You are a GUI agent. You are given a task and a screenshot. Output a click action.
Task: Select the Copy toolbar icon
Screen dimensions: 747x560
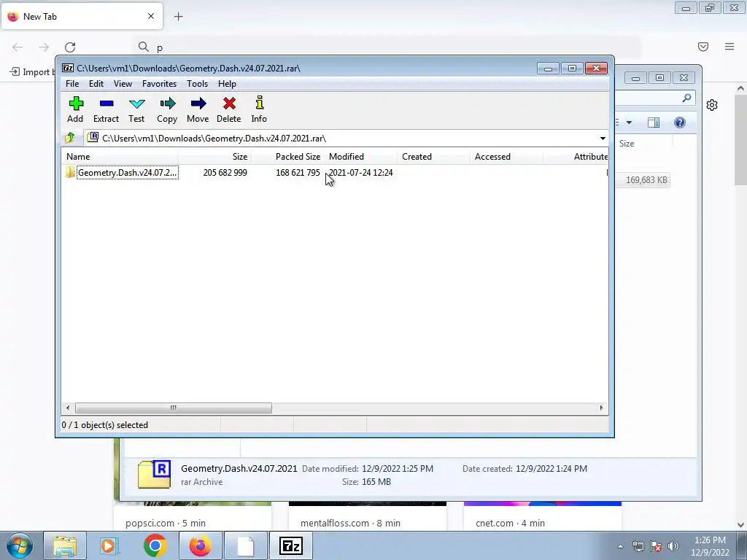click(167, 109)
